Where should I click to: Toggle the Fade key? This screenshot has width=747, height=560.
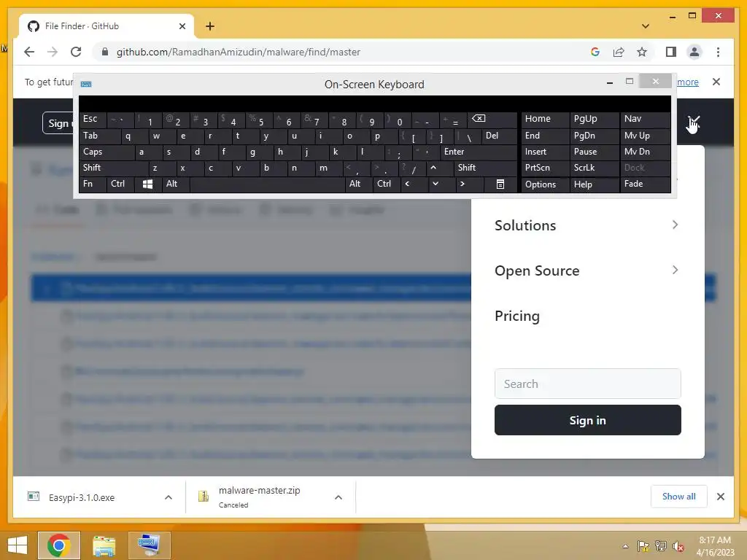pyautogui.click(x=645, y=184)
